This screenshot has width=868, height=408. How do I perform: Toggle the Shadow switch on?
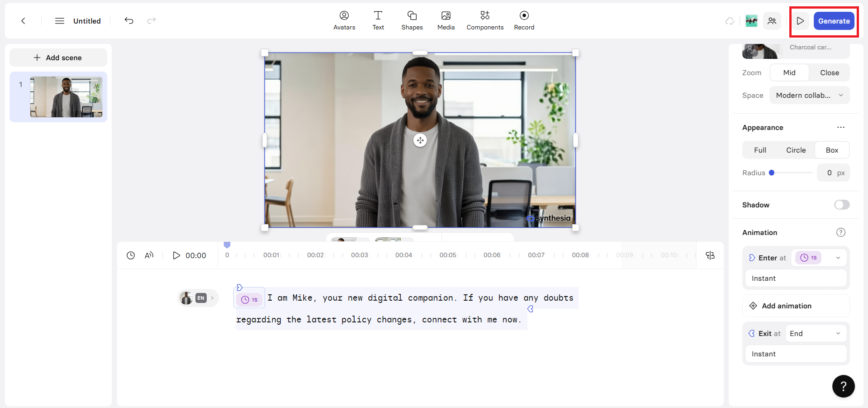point(841,205)
